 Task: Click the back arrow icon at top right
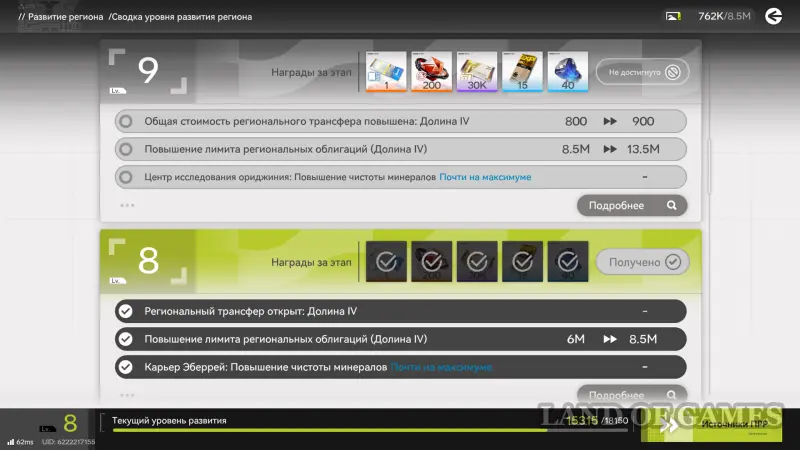773,16
